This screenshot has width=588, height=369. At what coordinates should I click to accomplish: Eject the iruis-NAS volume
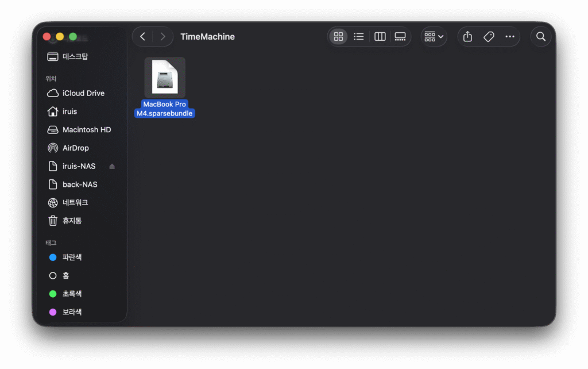coord(112,167)
